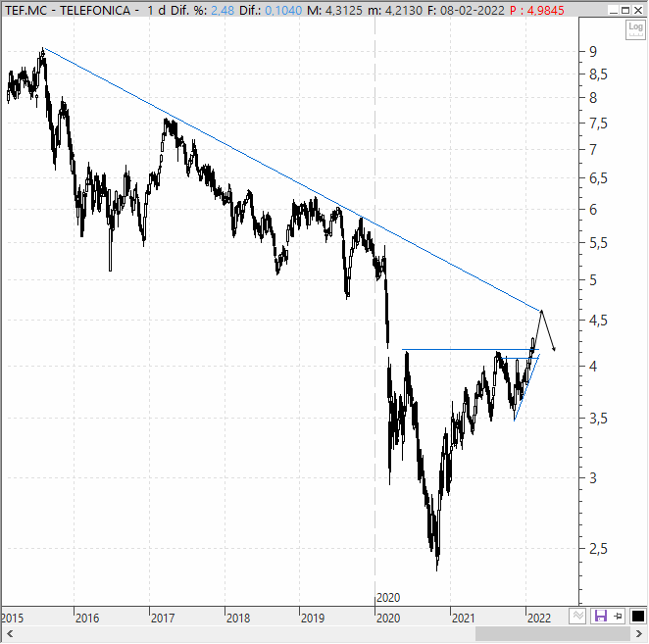This screenshot has width=649, height=644.
Task: Click the 2016 year label on time axis
Action: coord(87,618)
